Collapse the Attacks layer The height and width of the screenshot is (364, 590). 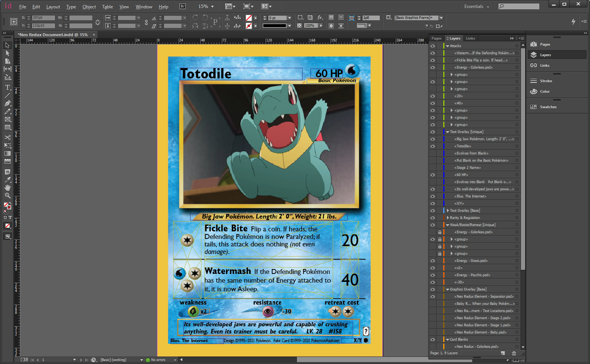point(447,46)
